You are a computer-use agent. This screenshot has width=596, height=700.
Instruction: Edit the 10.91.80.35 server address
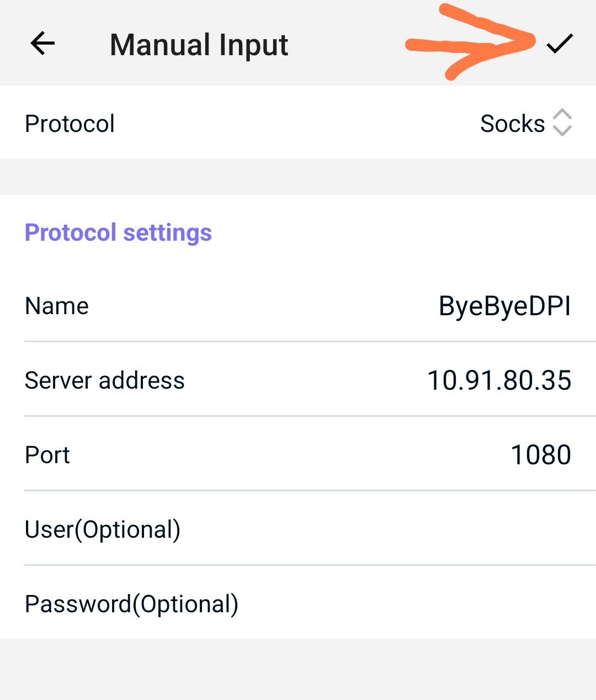(x=499, y=380)
